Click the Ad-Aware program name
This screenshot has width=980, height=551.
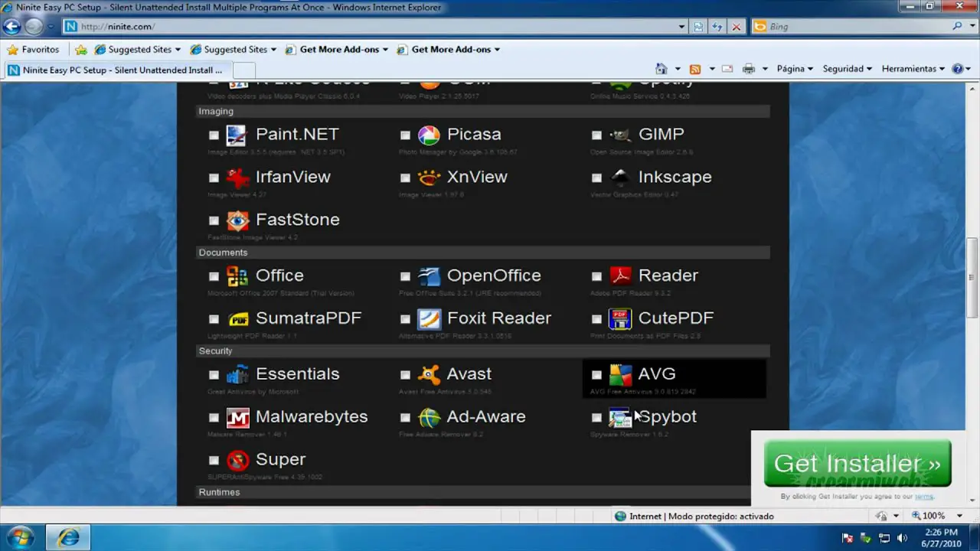(486, 417)
